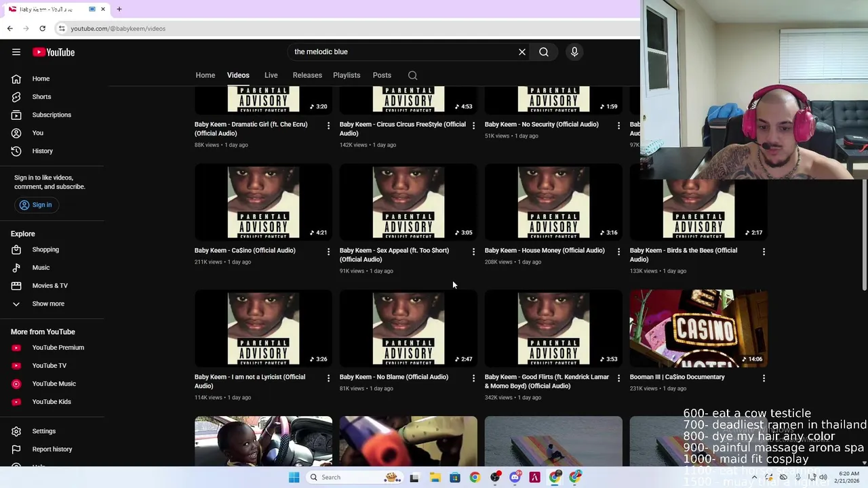This screenshot has width=868, height=488.
Task: Click the YouTube logo
Action: pos(54,52)
